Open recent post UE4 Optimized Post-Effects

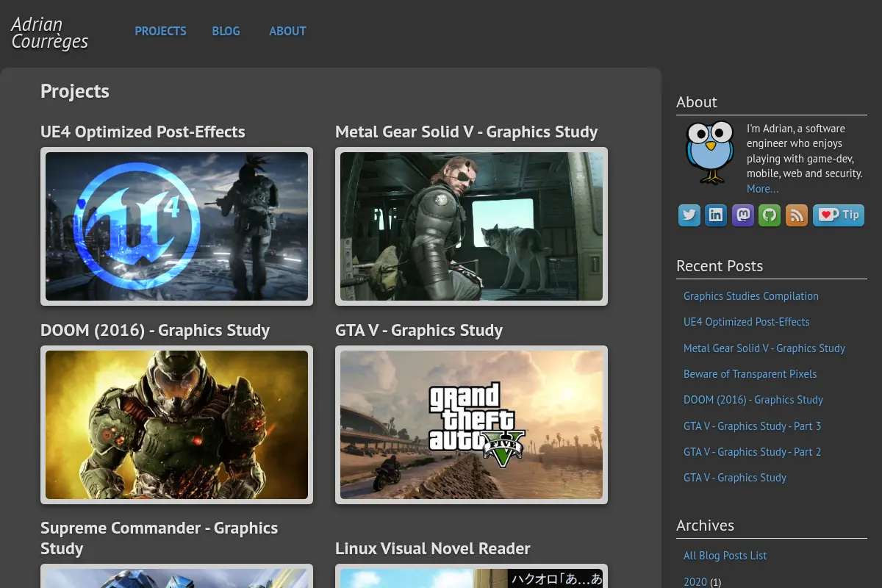pyautogui.click(x=747, y=322)
